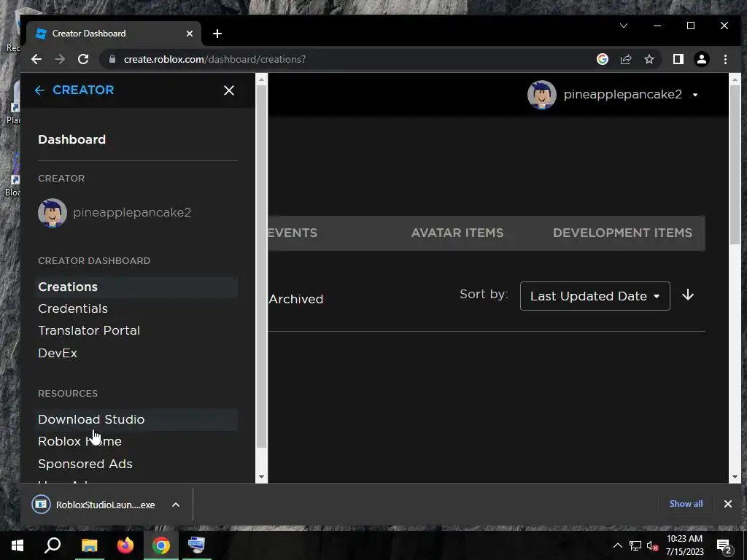747x560 pixels.
Task: Bookmark this page with the star
Action: click(649, 59)
